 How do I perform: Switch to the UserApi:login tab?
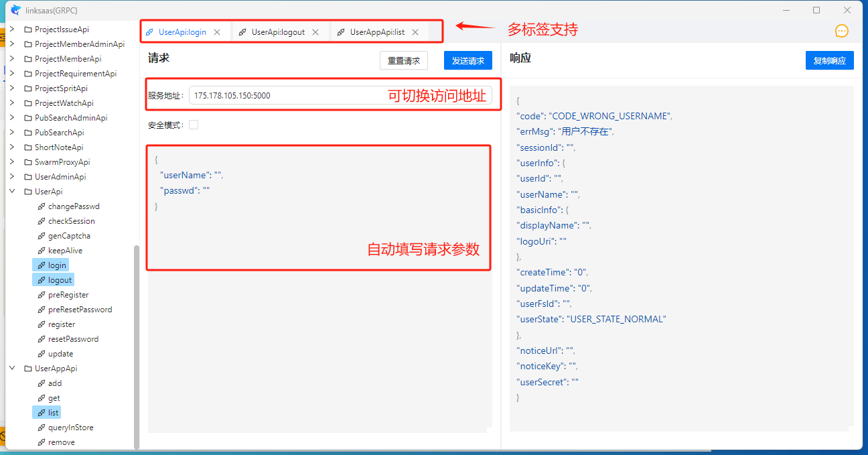click(182, 32)
